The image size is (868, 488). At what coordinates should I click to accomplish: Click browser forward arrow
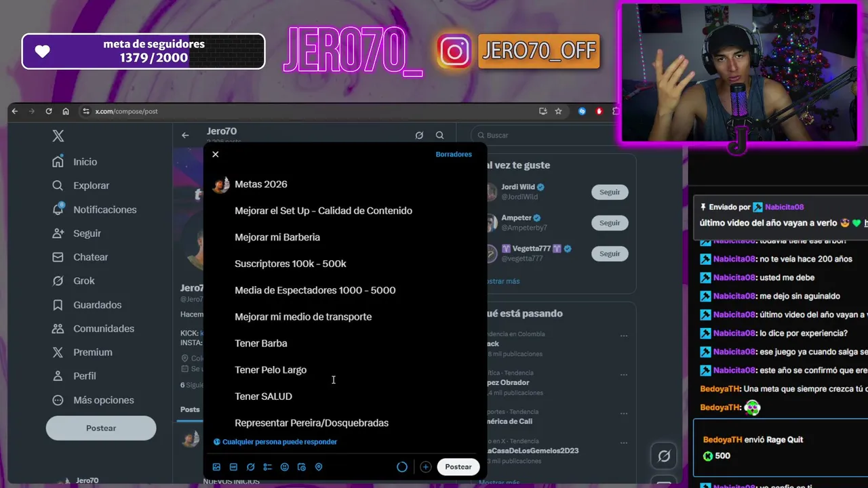pos(31,111)
